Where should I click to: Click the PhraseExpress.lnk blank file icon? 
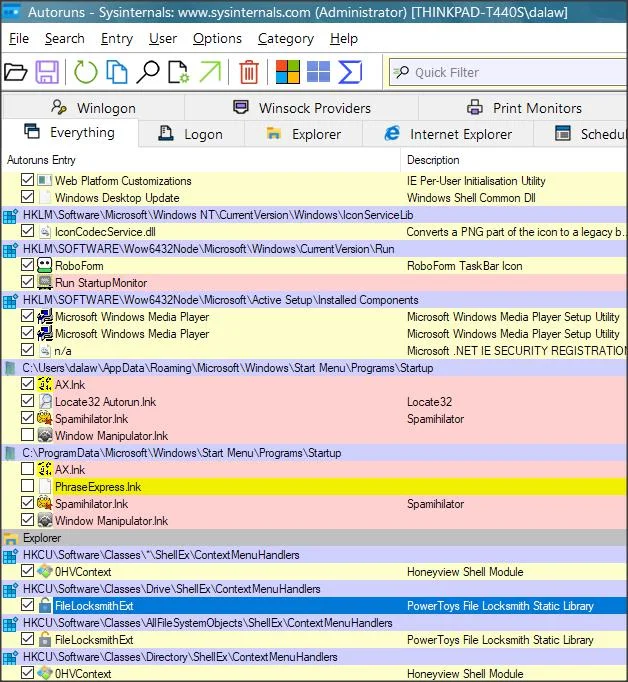coord(45,487)
